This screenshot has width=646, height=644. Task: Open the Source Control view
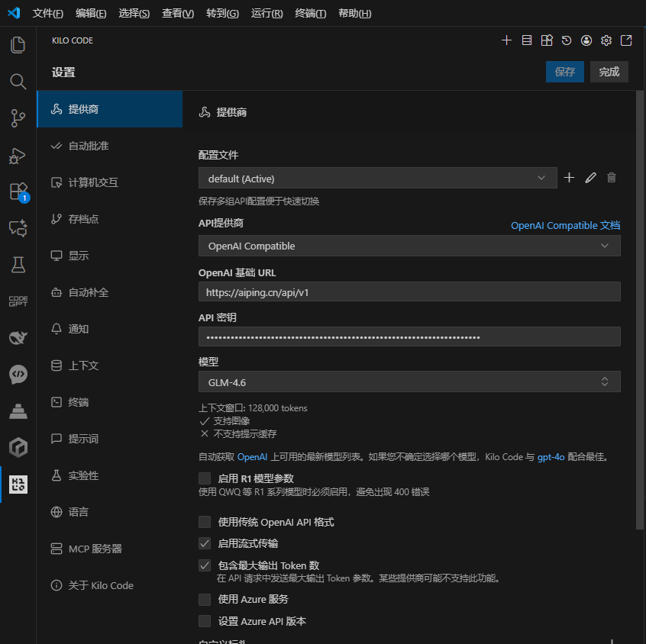[18, 118]
